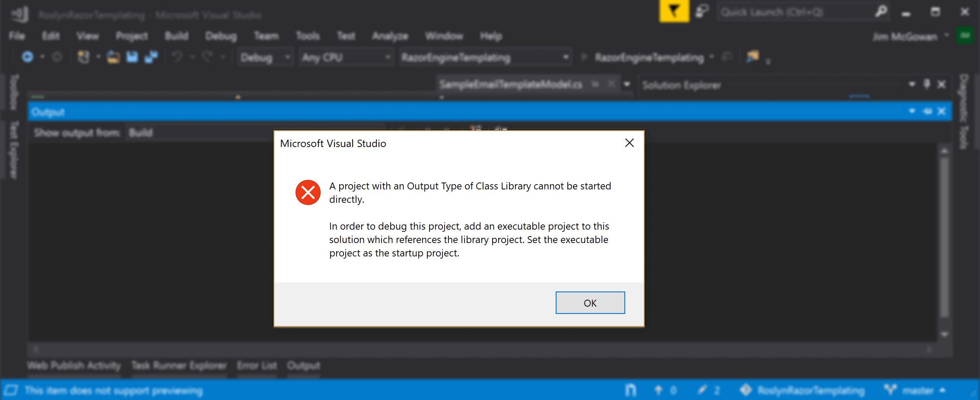Click the green account avatar icon
This screenshot has height=400, width=980.
(965, 36)
